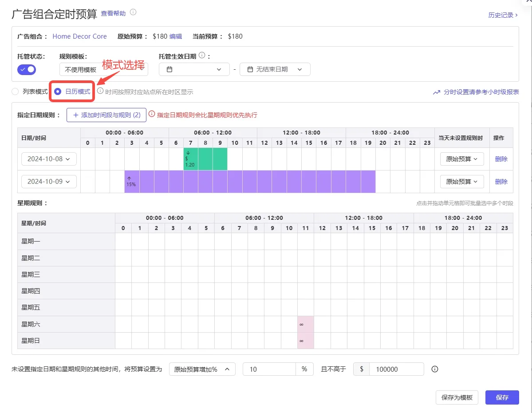This screenshot has width=532, height=413.
Task: Open the 历史记录 link
Action: coord(503,15)
